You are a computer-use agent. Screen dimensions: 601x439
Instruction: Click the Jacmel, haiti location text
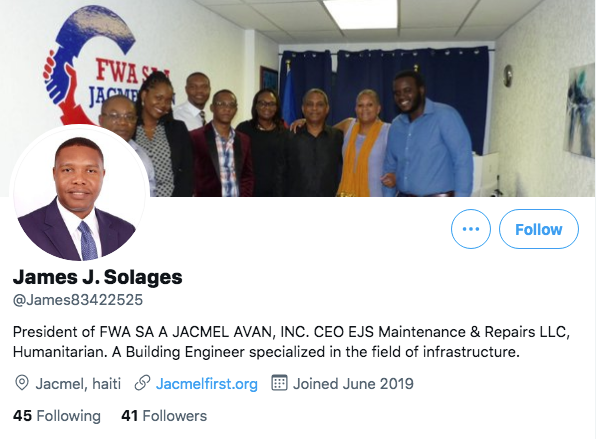pyautogui.click(x=78, y=384)
